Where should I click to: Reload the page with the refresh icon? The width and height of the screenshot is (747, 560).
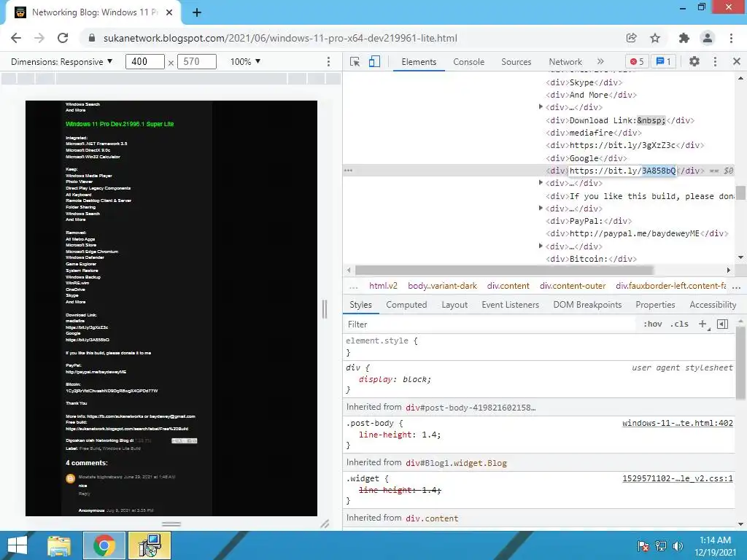click(x=63, y=38)
